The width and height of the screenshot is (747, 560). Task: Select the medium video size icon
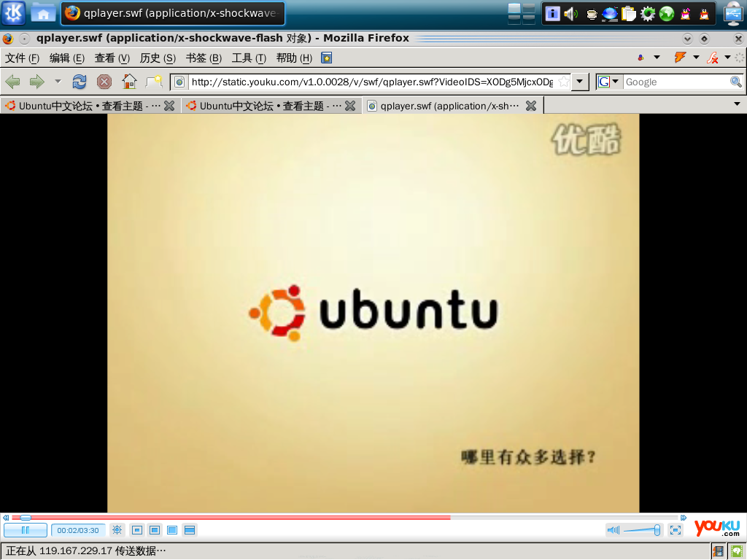[x=155, y=530]
